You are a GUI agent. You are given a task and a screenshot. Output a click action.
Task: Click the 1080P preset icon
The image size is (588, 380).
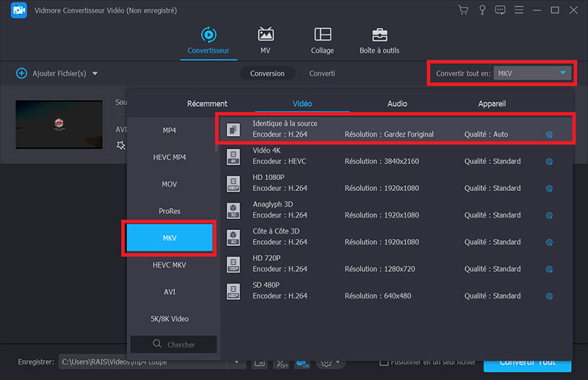233,184
